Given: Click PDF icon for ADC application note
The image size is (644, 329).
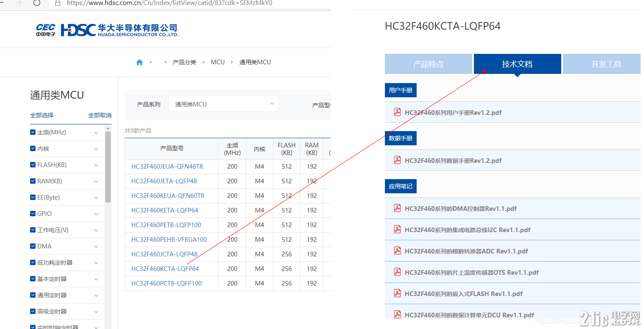Looking at the screenshot, I should click(x=397, y=251).
